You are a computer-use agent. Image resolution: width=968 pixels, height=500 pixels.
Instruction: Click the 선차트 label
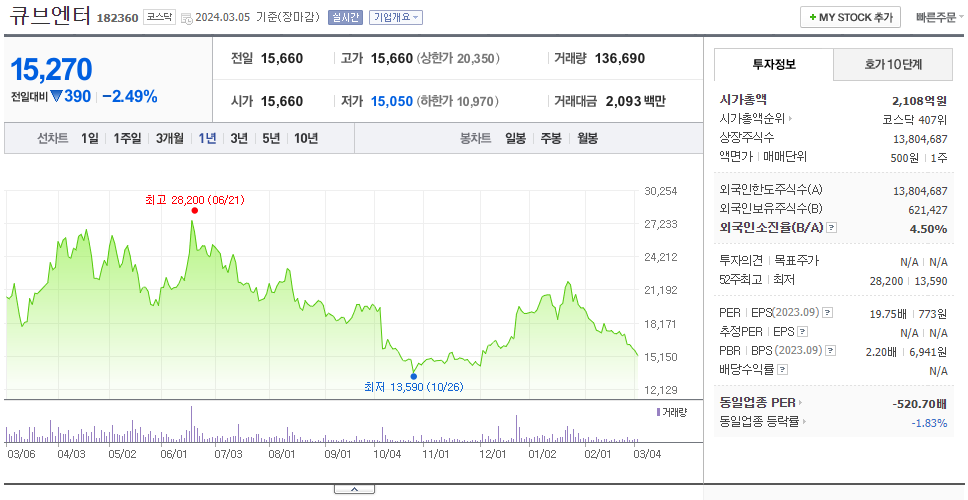point(52,138)
